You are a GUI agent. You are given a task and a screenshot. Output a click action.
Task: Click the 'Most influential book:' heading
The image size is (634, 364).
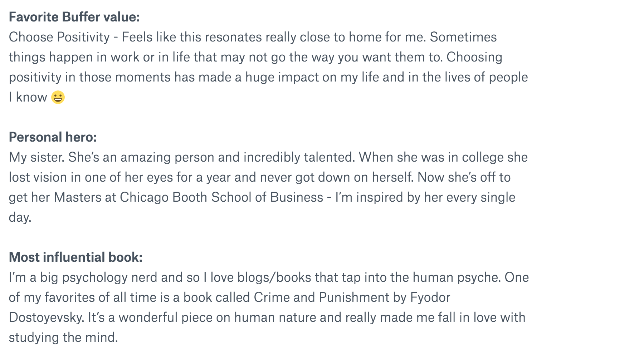click(x=76, y=257)
